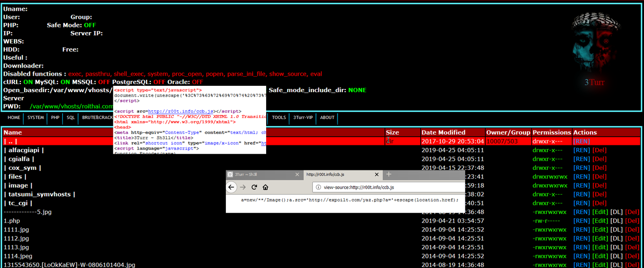Click the 1114.jpeg file name
Image resolution: width=644 pixels, height=268 pixels.
(17, 256)
